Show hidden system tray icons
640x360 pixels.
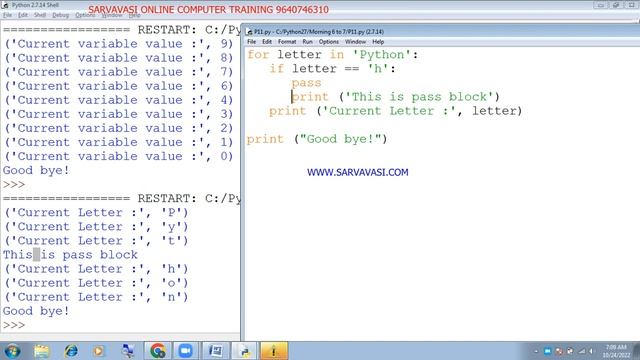tap(536, 351)
